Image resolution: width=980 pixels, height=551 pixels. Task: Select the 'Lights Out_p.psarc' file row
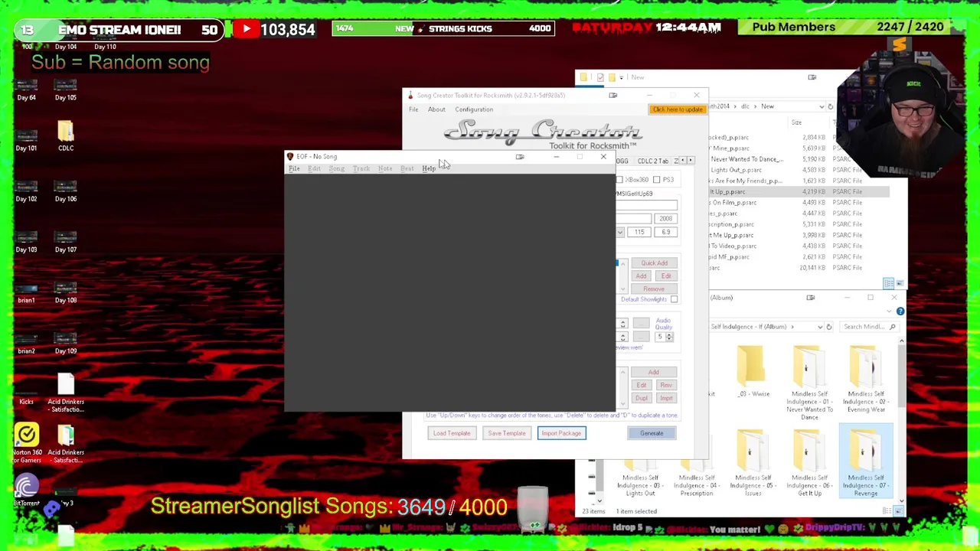(x=799, y=170)
